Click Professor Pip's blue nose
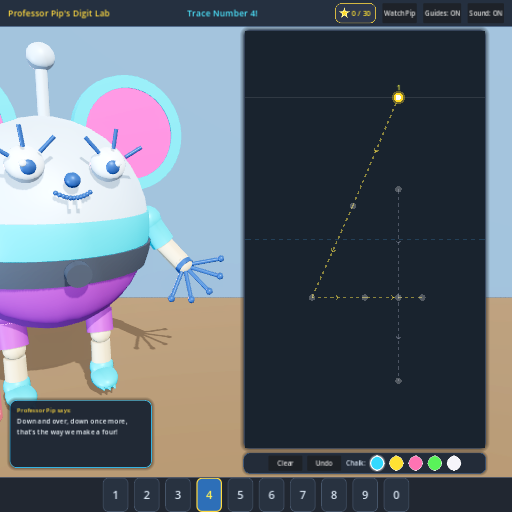Viewport: 512px width, 512px height. click(x=72, y=180)
